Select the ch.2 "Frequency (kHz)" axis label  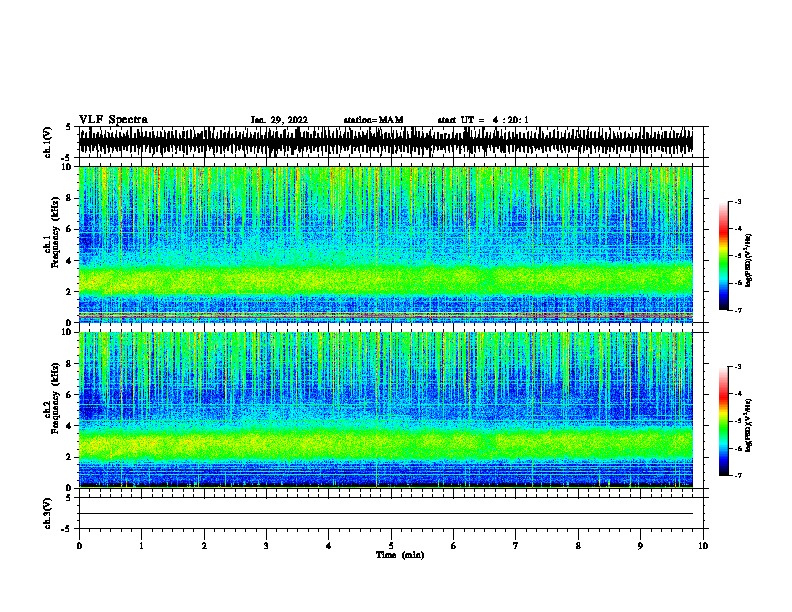pyautogui.click(x=55, y=398)
